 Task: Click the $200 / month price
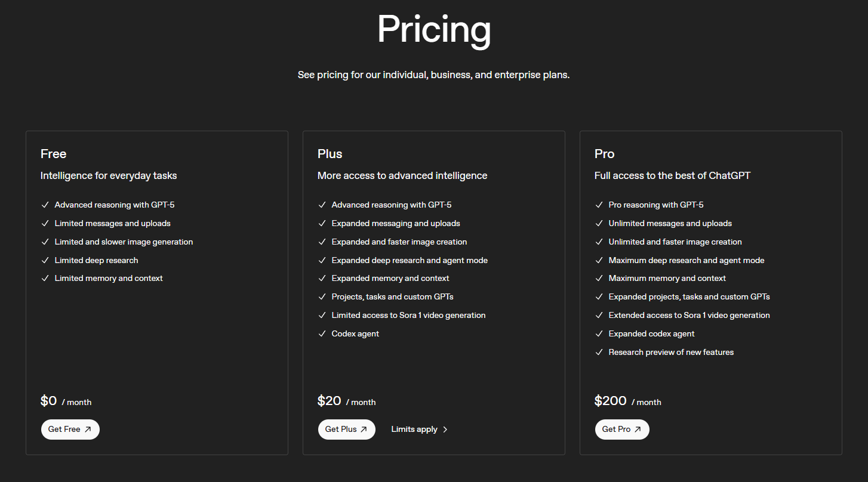click(x=627, y=401)
